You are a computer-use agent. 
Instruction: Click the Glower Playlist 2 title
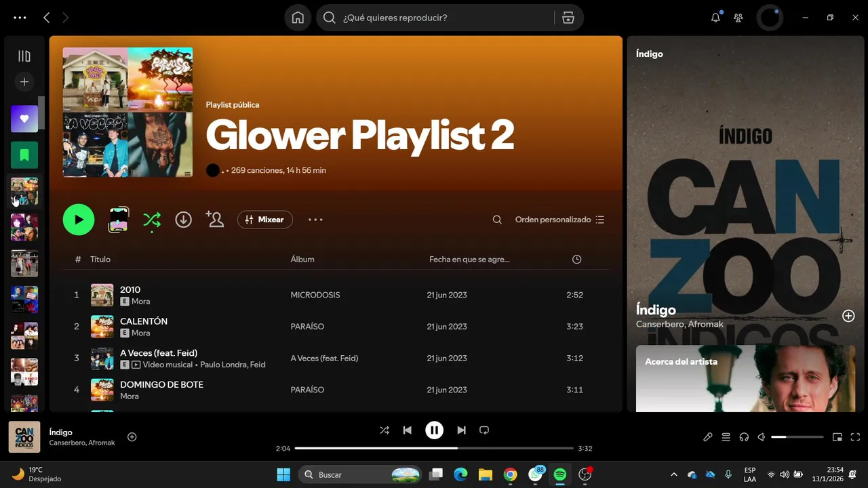[x=360, y=135]
